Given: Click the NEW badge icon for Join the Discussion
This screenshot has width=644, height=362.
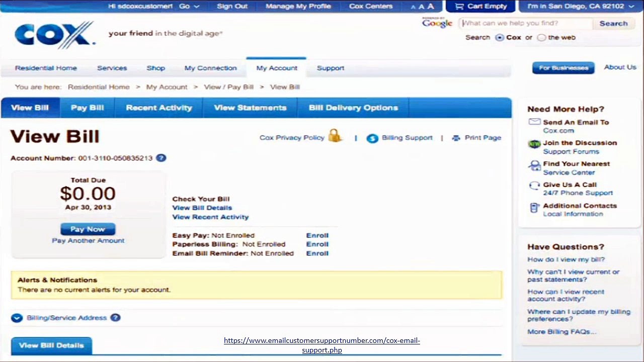Looking at the screenshot, I should click(534, 144).
